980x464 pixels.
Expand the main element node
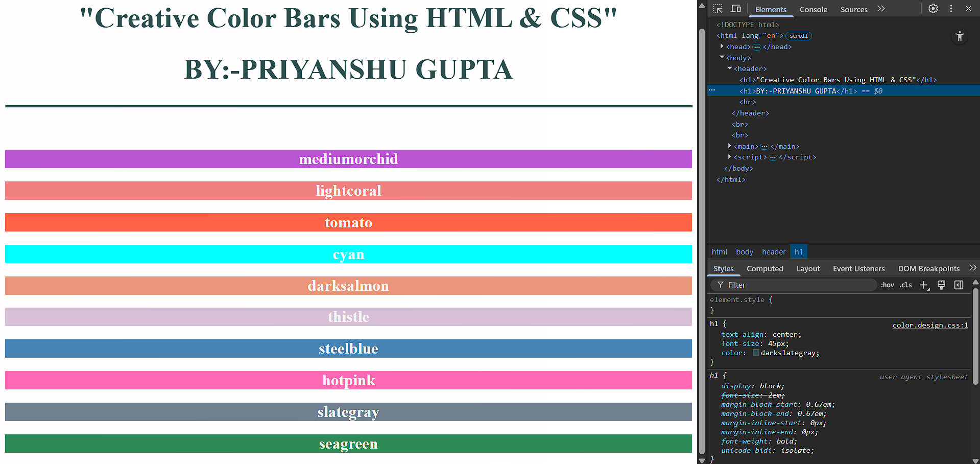click(x=729, y=146)
